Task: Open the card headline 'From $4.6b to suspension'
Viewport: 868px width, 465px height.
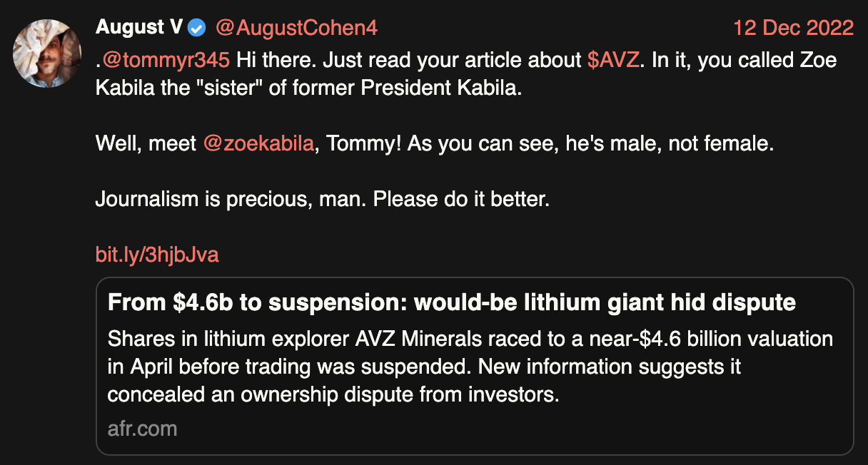Action: point(451,302)
